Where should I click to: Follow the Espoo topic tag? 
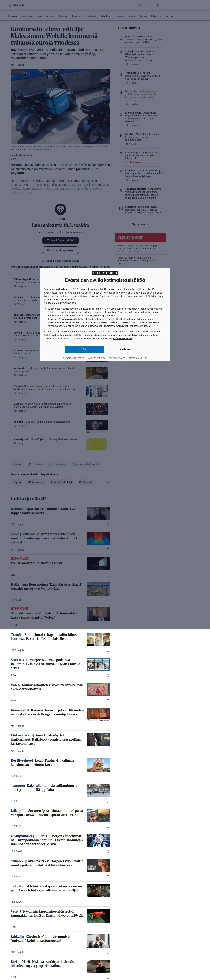(x=17, y=482)
